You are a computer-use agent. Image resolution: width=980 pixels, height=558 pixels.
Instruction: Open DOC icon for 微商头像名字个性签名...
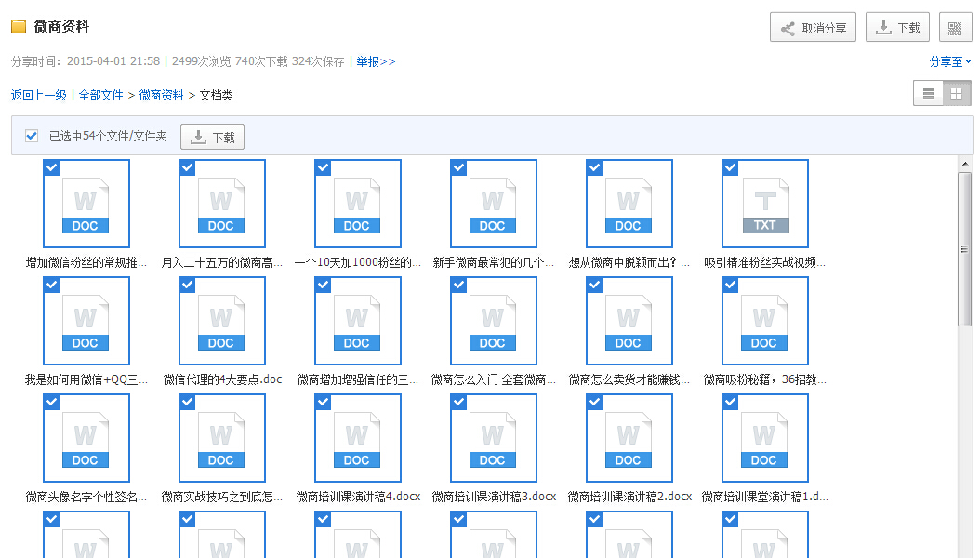(x=86, y=438)
